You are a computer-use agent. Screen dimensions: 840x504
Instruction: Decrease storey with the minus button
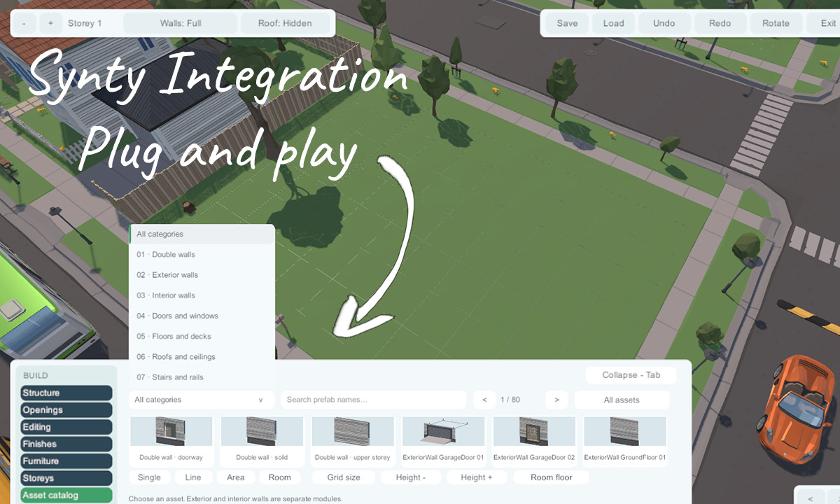pos(24,23)
